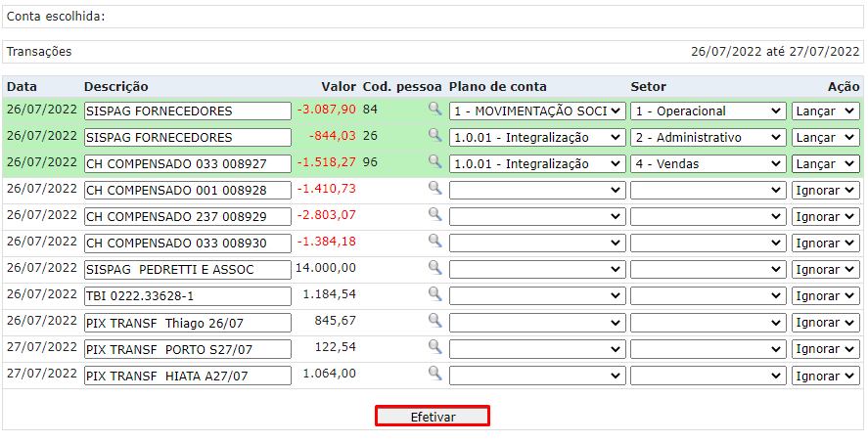This screenshot has height=443, width=868.
Task: Click the 'Descrição' column header
Action: 116,87
